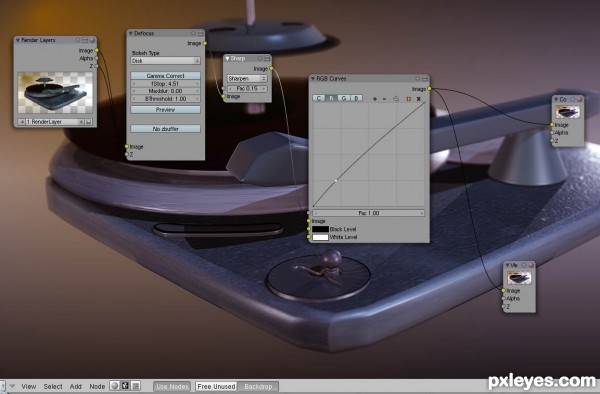Select the B channel in RGB Curves

point(356,98)
